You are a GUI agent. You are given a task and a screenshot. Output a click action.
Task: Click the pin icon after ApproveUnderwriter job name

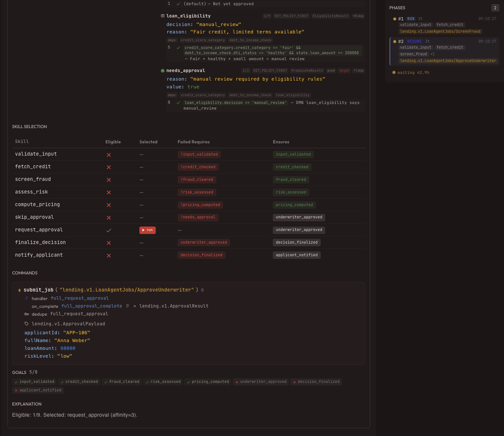coord(202,290)
